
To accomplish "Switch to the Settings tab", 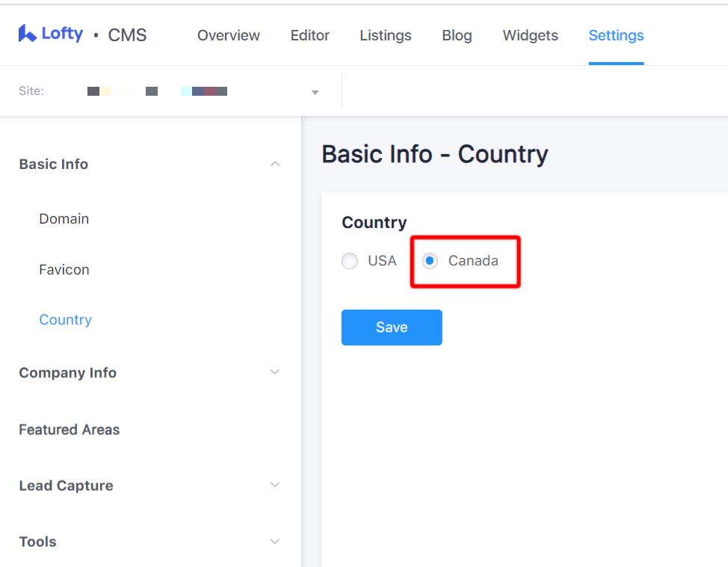I will point(615,35).
